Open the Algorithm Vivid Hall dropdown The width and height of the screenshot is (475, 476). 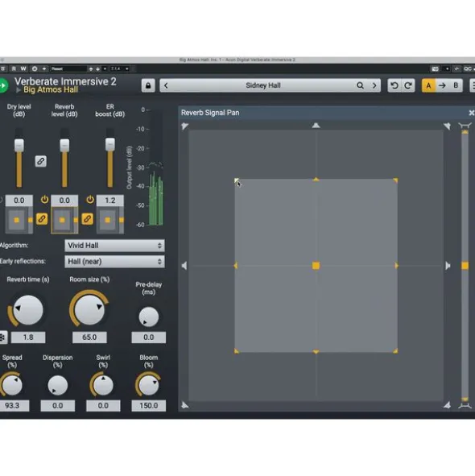(115, 246)
